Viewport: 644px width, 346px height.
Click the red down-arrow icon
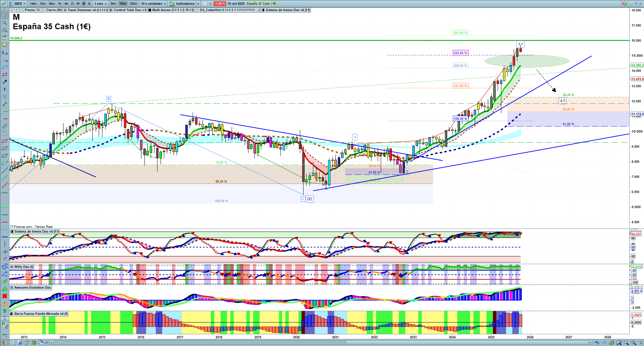(x=12, y=10)
